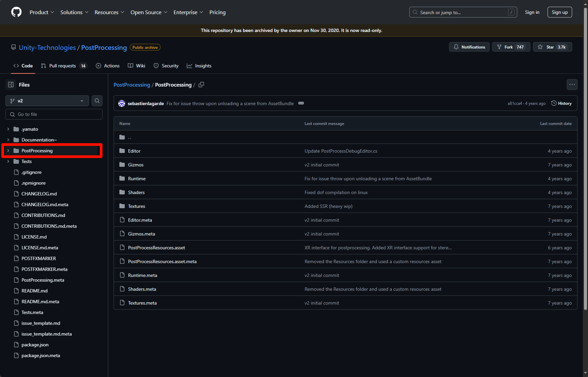Open the Pull requests tab
The width and height of the screenshot is (588, 377).
pos(64,66)
